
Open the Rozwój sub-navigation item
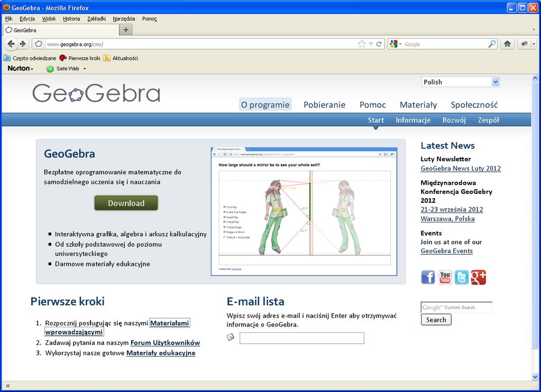coord(454,120)
